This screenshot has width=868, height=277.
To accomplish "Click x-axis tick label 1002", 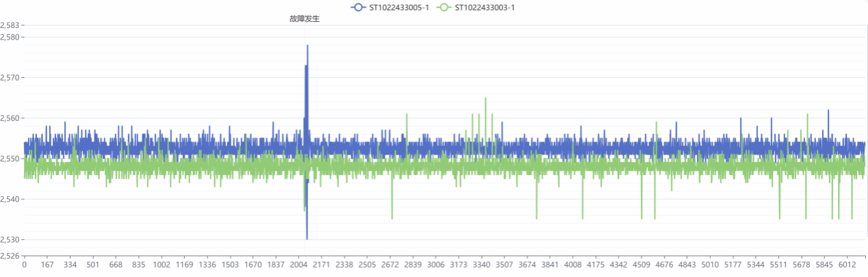I will (x=162, y=265).
